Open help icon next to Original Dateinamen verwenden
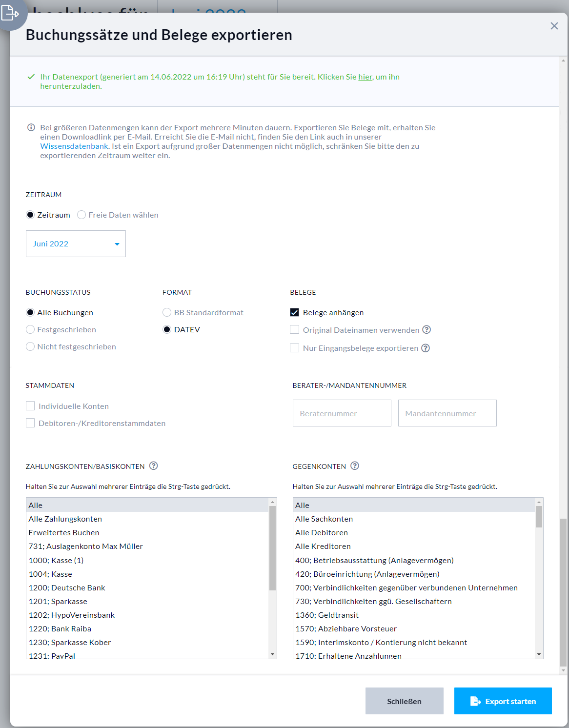 point(427,330)
